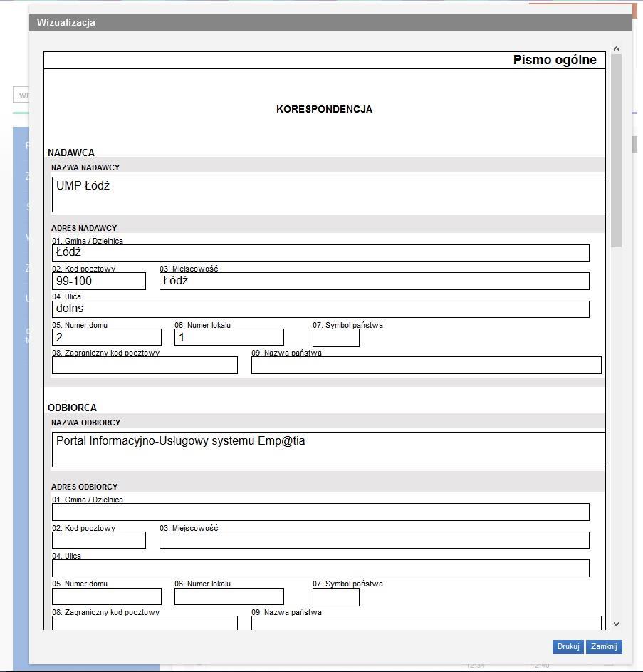The height and width of the screenshot is (672, 643).
Task: Click sender Numer lokalu field '1'
Action: click(x=229, y=337)
